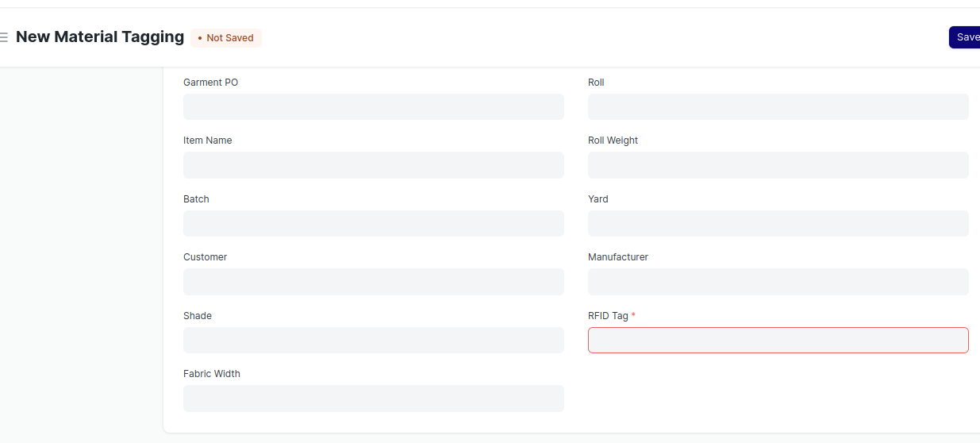Choose the Manufacturer field
The width and height of the screenshot is (980, 443).
(778, 282)
